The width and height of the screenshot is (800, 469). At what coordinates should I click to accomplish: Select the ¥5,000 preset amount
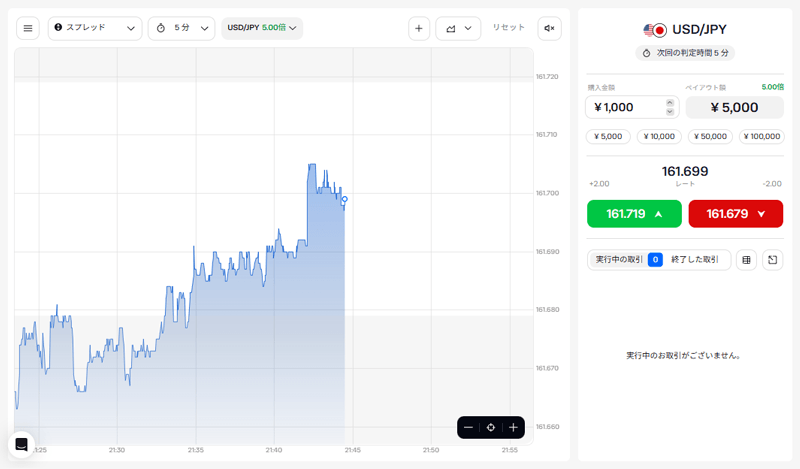[608, 136]
